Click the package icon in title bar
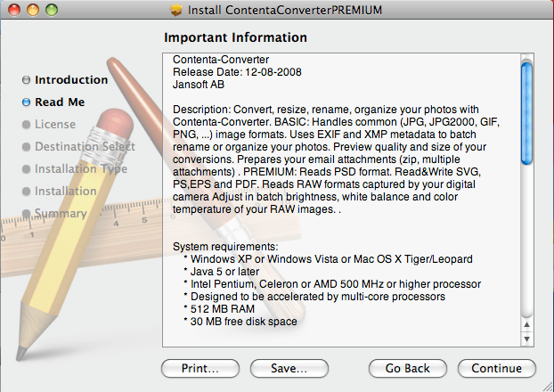This screenshot has height=392, width=554. tap(176, 10)
